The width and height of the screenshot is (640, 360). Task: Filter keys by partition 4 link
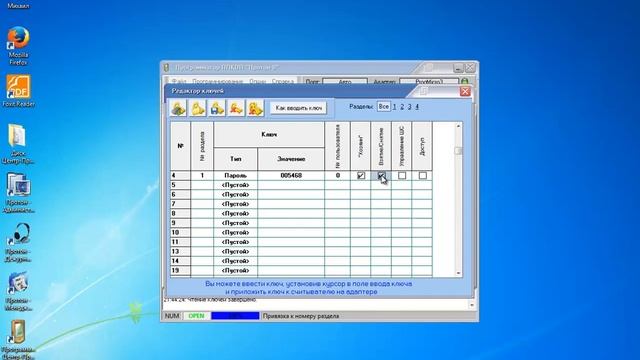[417, 107]
